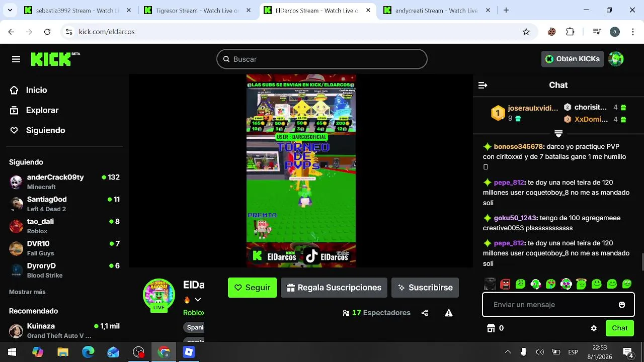Insert the headphones green emote
Screen dimensions: 644x362
coord(566,284)
